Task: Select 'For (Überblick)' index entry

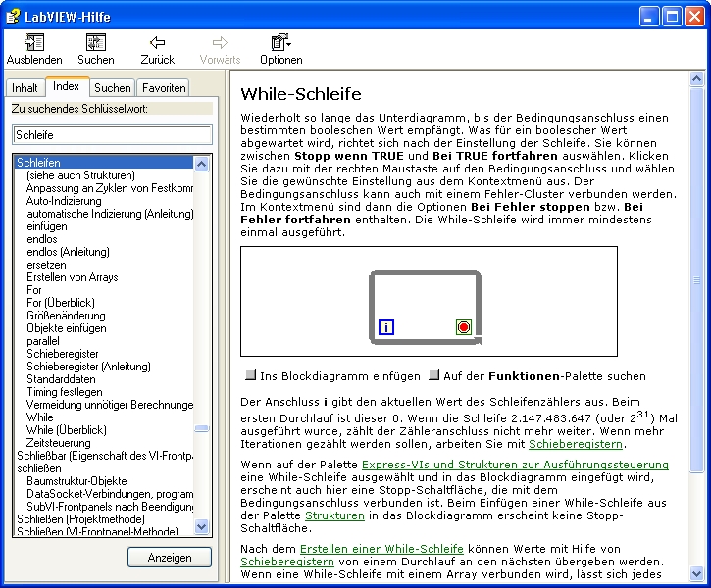Action: click(61, 303)
